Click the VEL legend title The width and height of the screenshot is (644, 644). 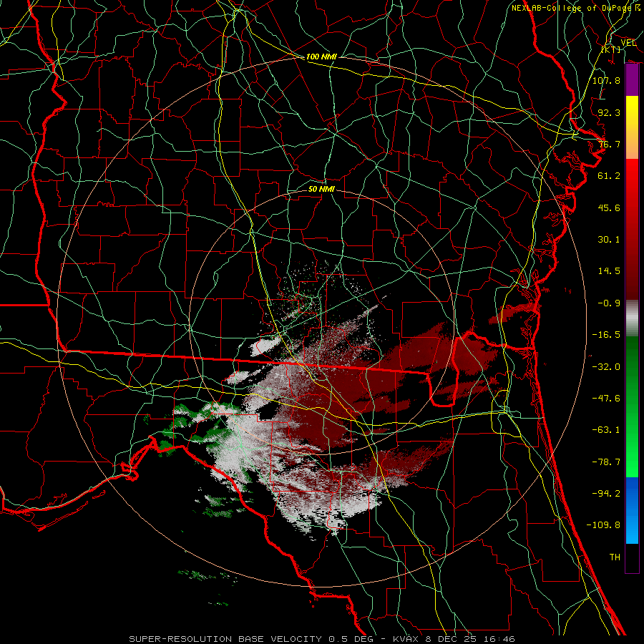[628, 43]
